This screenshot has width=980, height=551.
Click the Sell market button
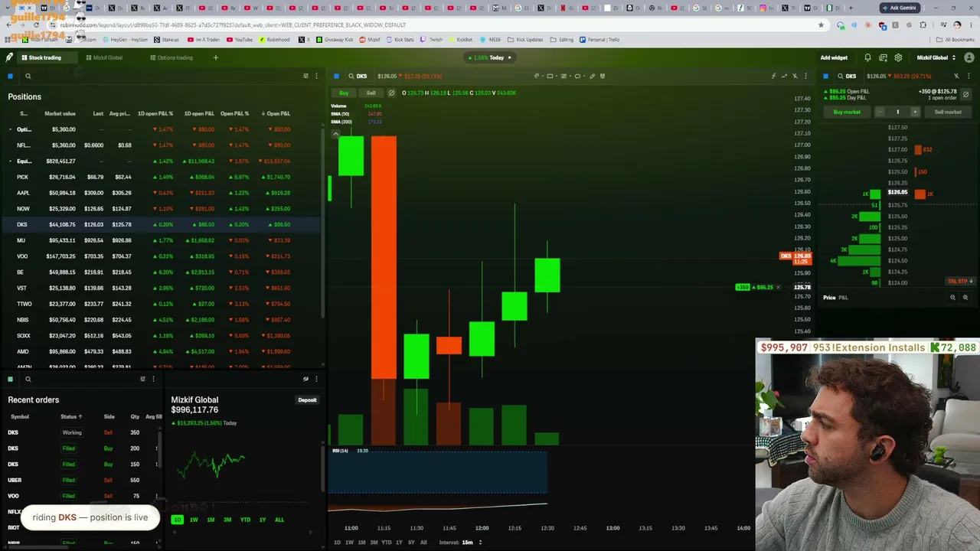click(x=948, y=112)
